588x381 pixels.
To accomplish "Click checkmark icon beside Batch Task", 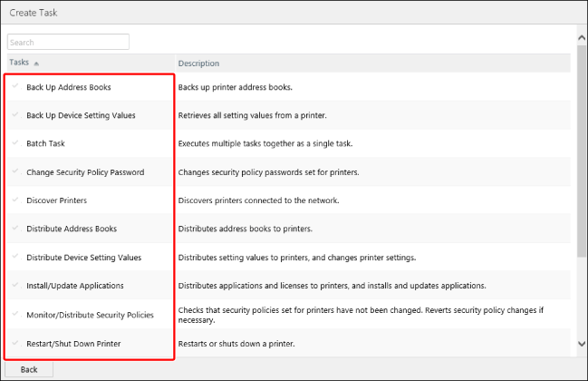I will [x=15, y=143].
